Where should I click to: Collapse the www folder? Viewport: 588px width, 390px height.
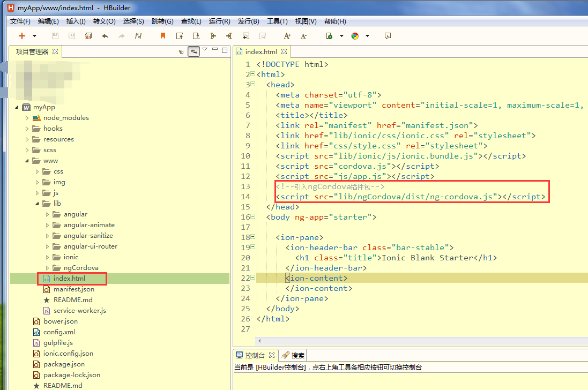pyautogui.click(x=27, y=161)
